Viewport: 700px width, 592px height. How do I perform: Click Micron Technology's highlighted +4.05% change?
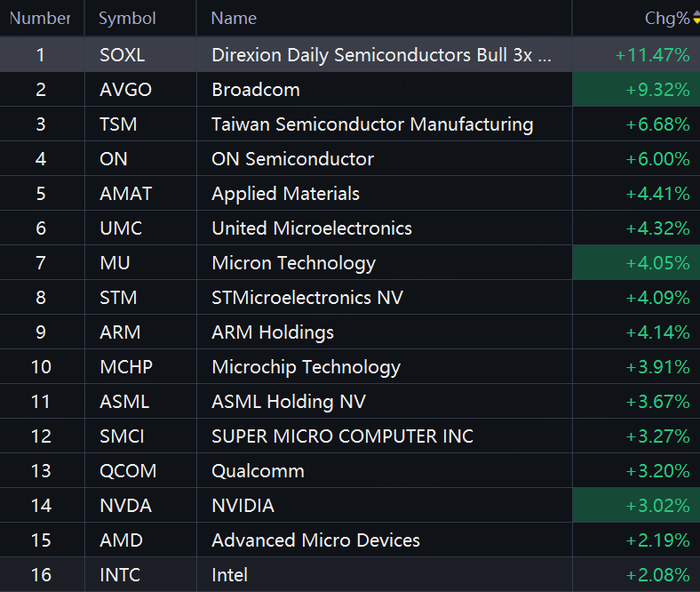636,263
